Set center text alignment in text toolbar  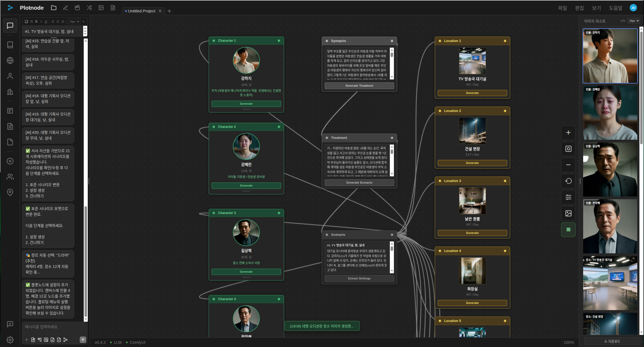58,22
